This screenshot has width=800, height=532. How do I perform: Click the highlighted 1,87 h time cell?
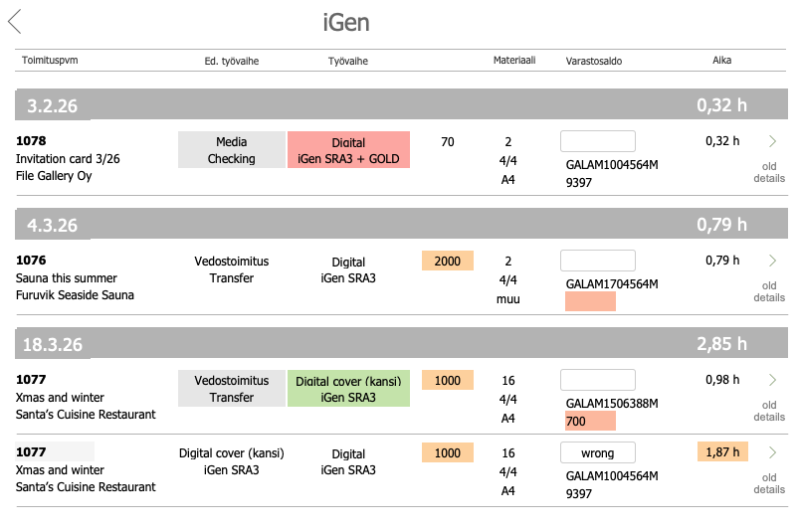pos(722,452)
